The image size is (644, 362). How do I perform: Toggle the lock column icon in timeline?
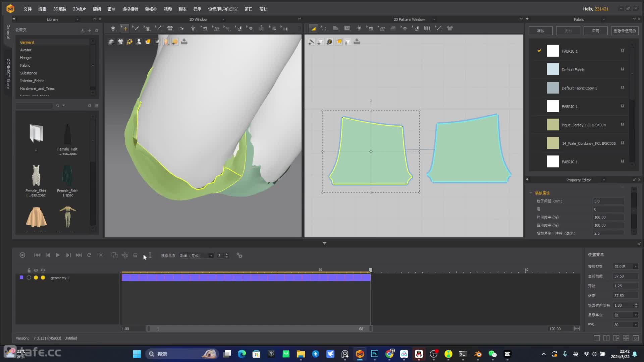(29, 270)
